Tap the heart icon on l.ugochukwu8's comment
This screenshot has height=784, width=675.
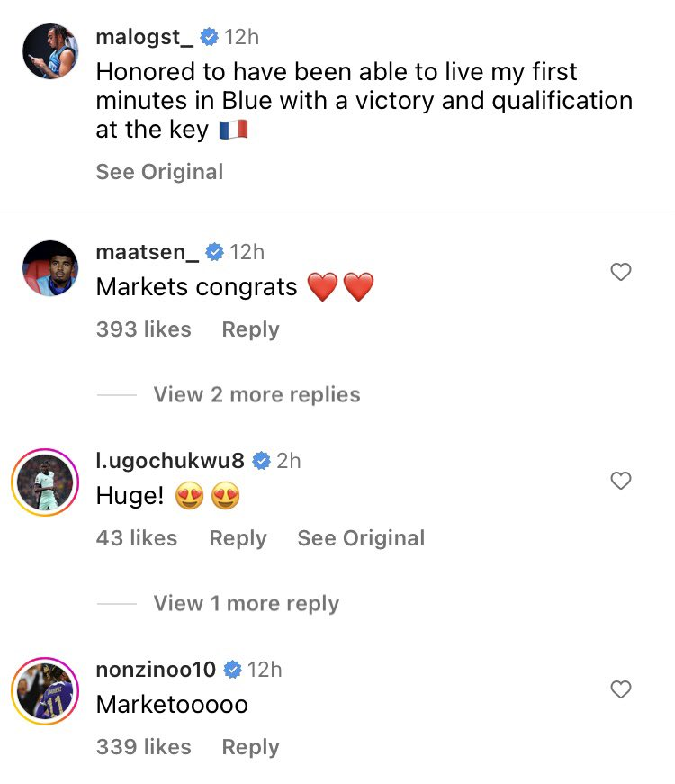pyautogui.click(x=620, y=481)
